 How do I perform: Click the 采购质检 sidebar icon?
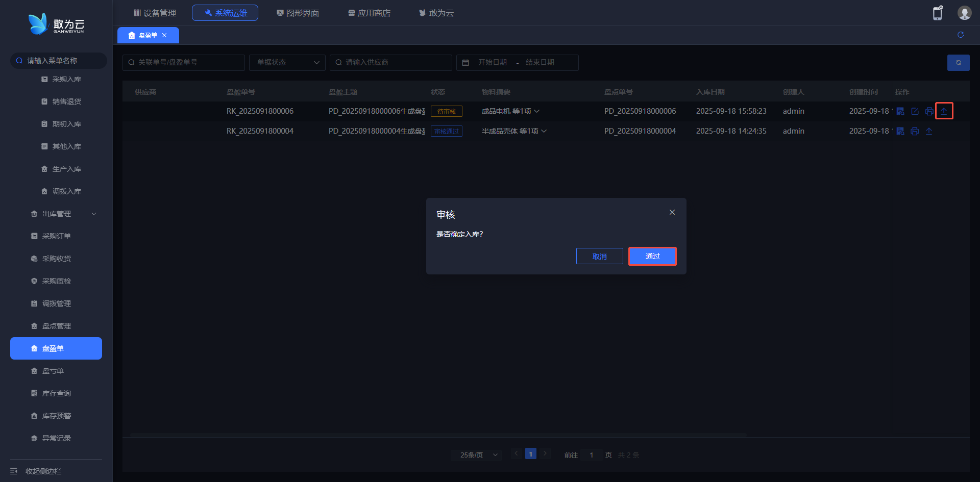(x=34, y=281)
